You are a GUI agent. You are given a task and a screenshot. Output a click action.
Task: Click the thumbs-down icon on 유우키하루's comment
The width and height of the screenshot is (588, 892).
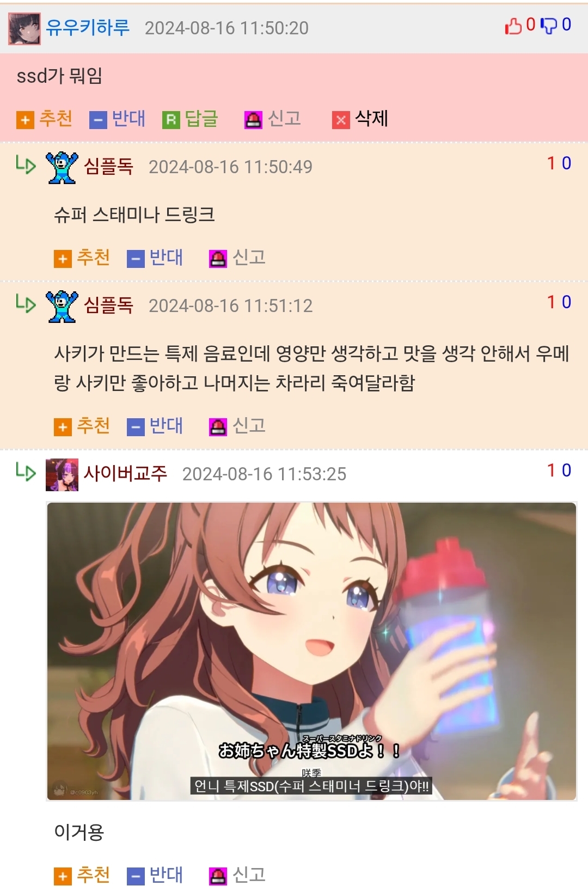(549, 26)
